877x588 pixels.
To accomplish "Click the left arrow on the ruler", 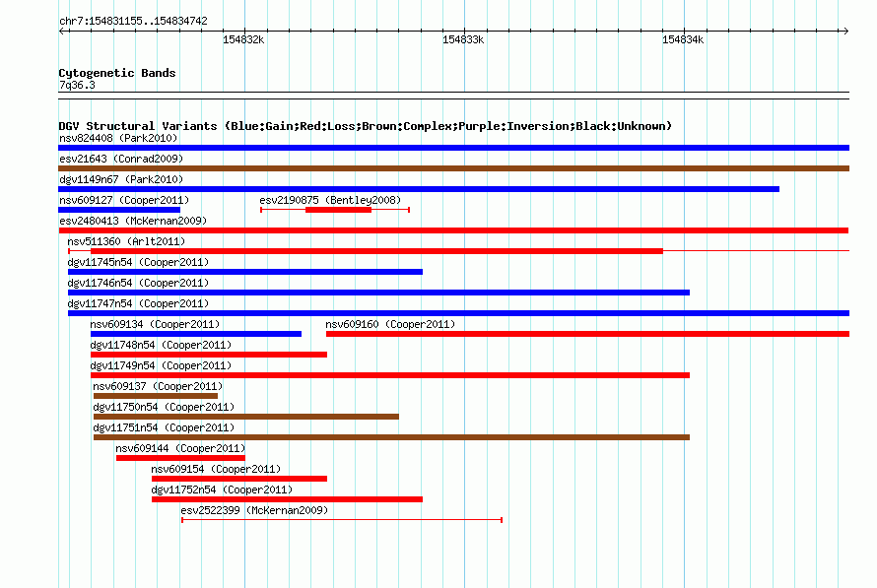I will click(62, 32).
